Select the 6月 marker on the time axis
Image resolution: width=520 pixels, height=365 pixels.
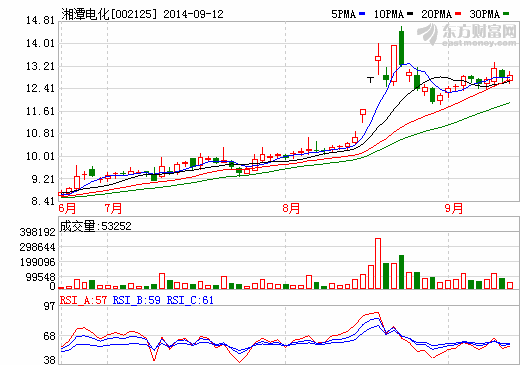coord(67,209)
